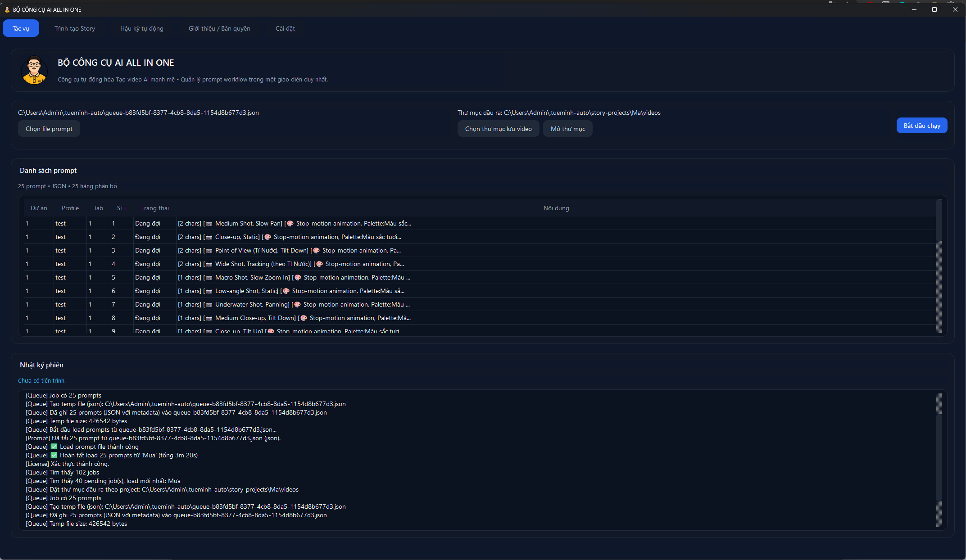
Task: Maximize the application window
Action: (x=934, y=9)
